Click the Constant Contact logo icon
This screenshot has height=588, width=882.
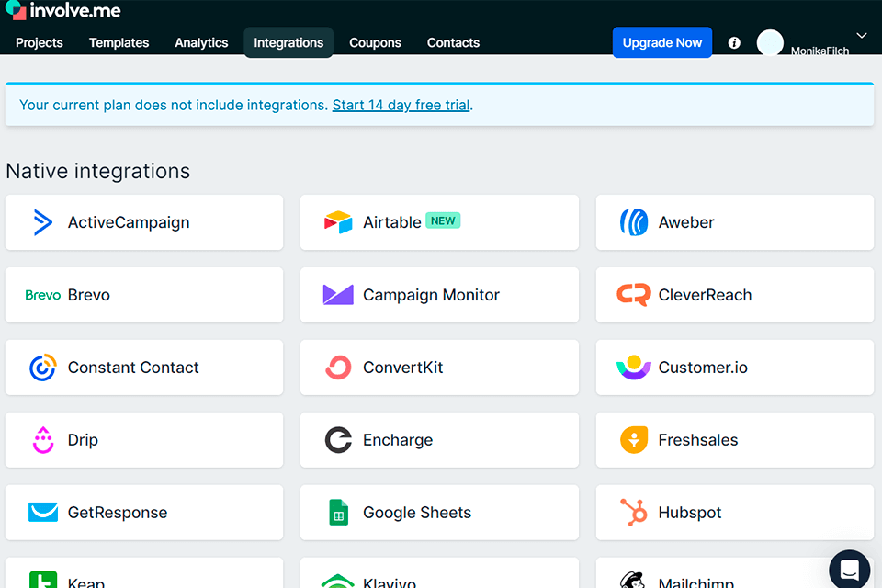click(x=43, y=367)
